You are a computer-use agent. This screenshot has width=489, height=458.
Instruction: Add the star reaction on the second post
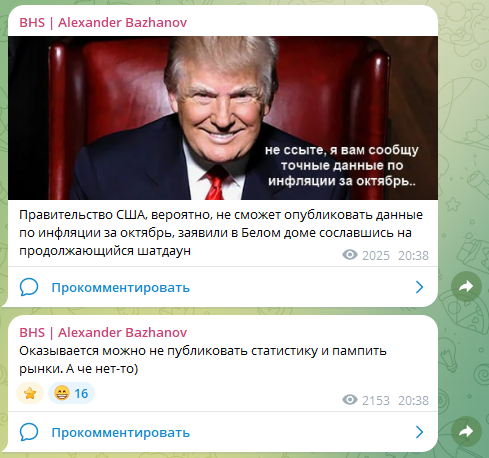pyautogui.click(x=30, y=393)
